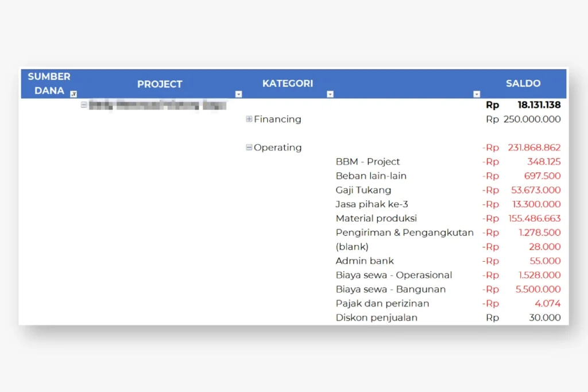Expand the Financing group plus icon

[249, 119]
